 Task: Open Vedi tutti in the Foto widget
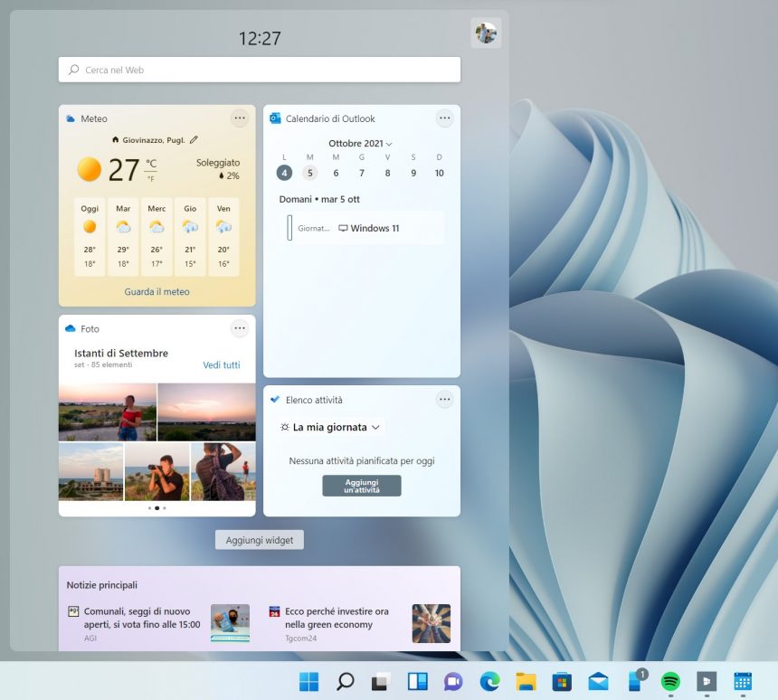pos(222,365)
